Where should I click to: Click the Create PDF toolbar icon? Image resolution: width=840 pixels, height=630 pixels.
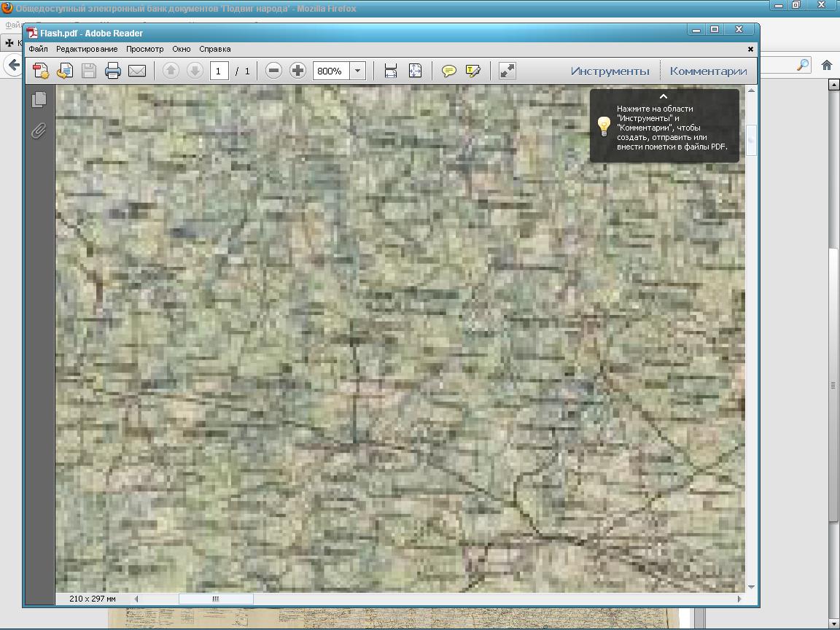[41, 71]
